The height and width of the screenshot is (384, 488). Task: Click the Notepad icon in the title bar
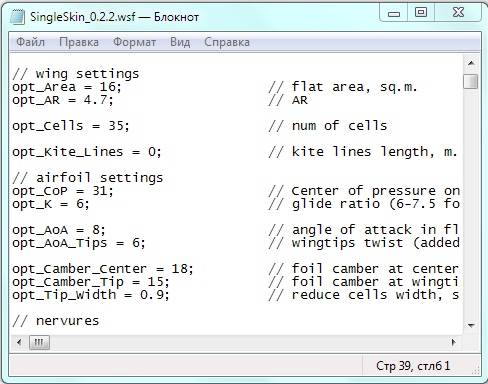17,17
